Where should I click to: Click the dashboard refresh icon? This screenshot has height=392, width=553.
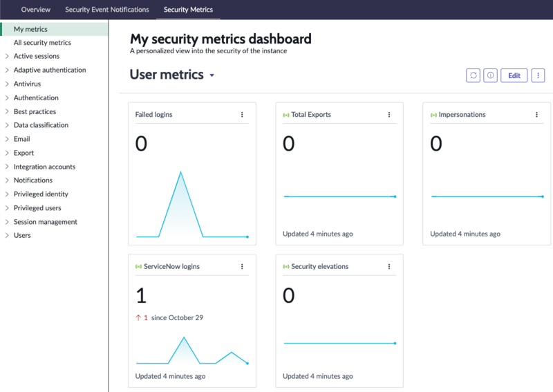click(473, 75)
